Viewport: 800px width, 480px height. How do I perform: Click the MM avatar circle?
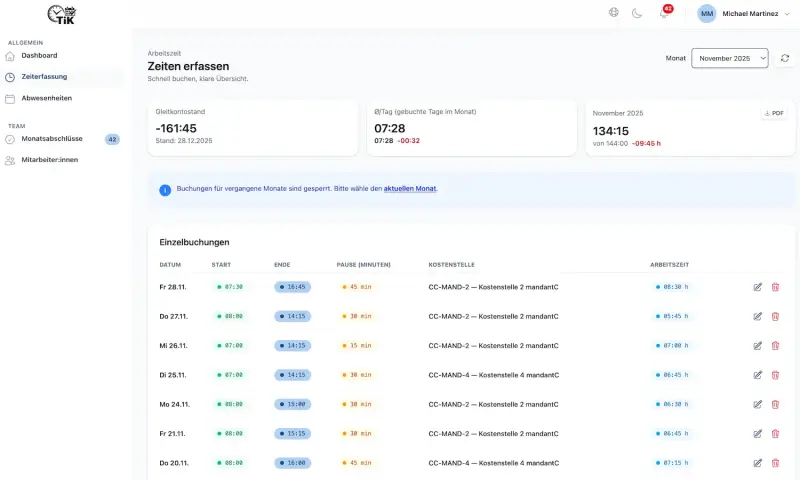pos(707,13)
